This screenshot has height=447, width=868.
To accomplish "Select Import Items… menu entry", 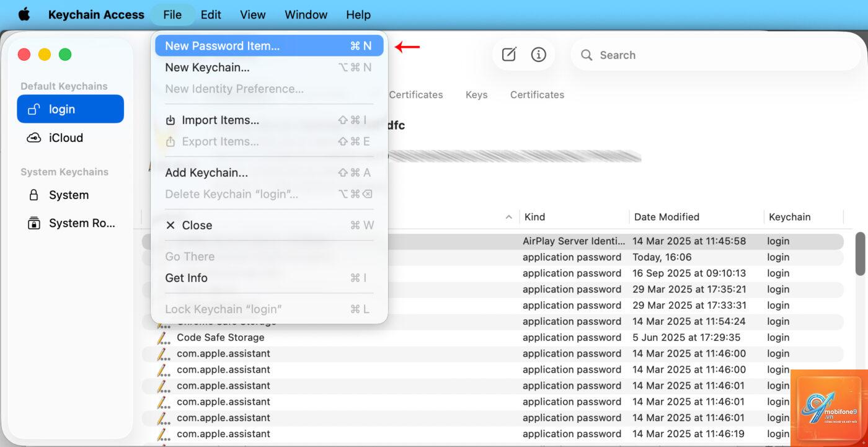I will [x=269, y=120].
